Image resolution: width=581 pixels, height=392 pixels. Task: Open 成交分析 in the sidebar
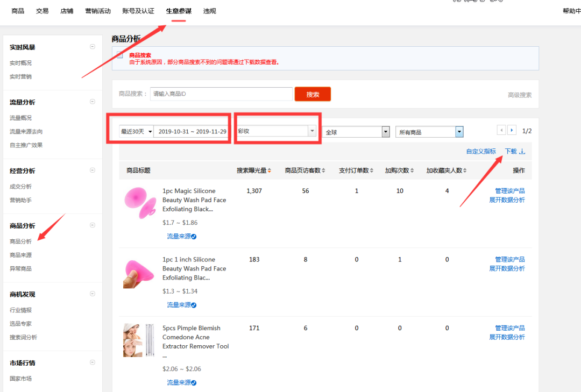pyautogui.click(x=21, y=187)
